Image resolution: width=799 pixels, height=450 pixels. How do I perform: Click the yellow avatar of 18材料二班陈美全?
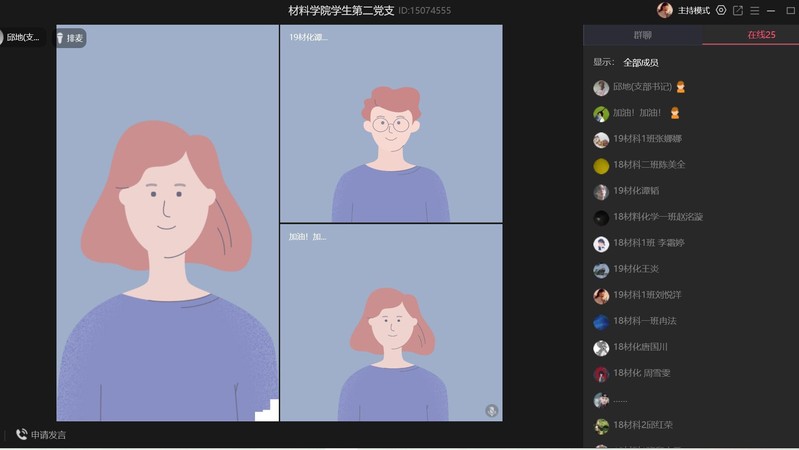tap(601, 165)
